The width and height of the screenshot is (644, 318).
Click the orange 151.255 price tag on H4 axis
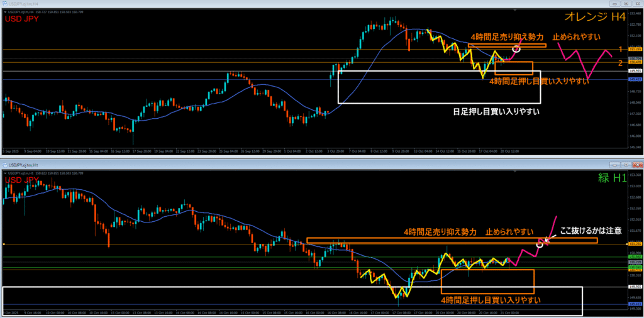click(x=635, y=49)
